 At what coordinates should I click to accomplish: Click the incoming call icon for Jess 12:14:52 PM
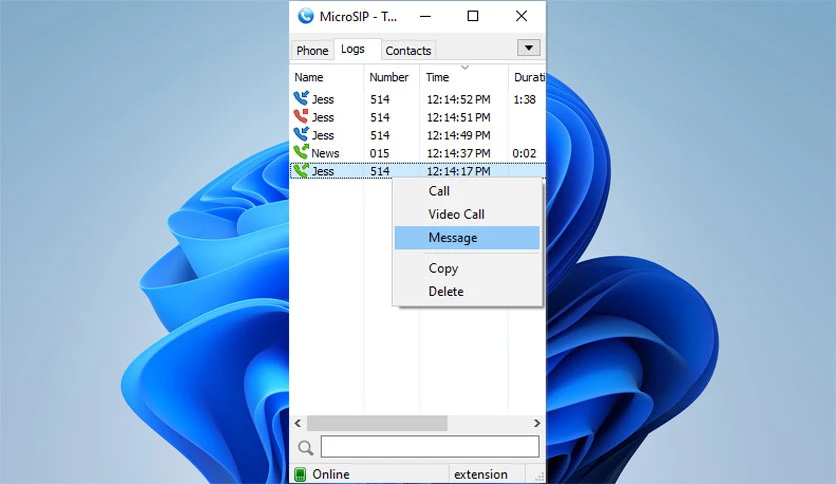301,98
